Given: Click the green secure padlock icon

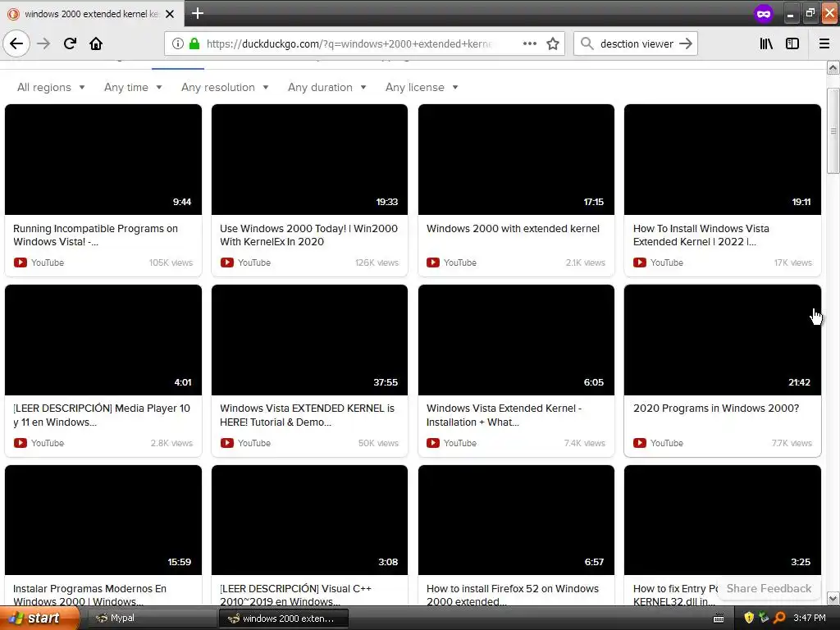Looking at the screenshot, I should coord(194,43).
